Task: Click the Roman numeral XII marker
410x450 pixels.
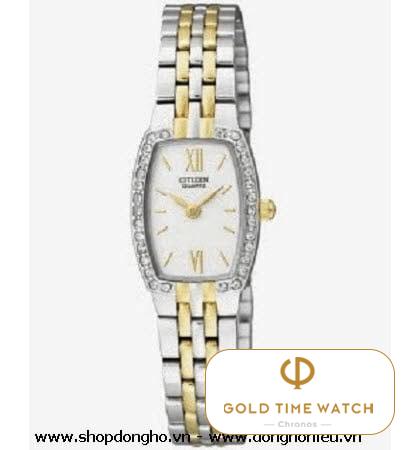Action: point(194,160)
